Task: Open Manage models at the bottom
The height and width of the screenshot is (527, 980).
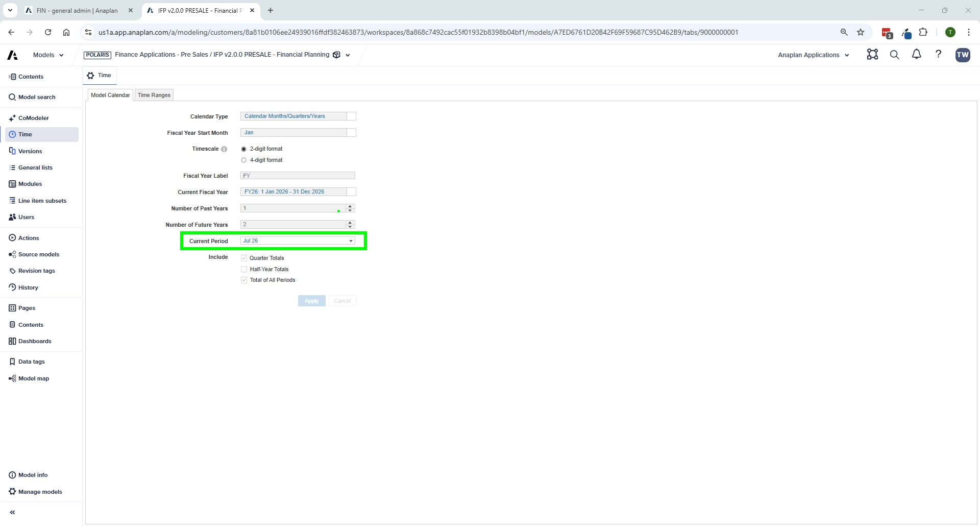Action: coord(40,492)
